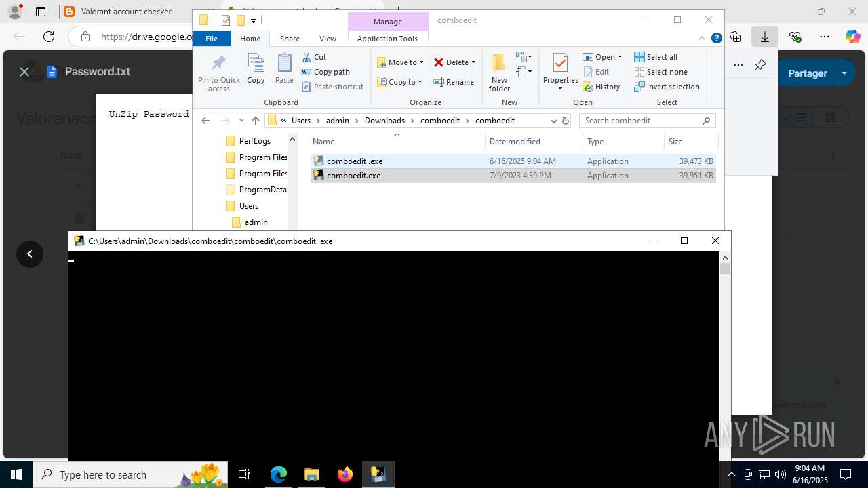
Task: Select the Users folder in navigation tree
Action: click(x=248, y=206)
